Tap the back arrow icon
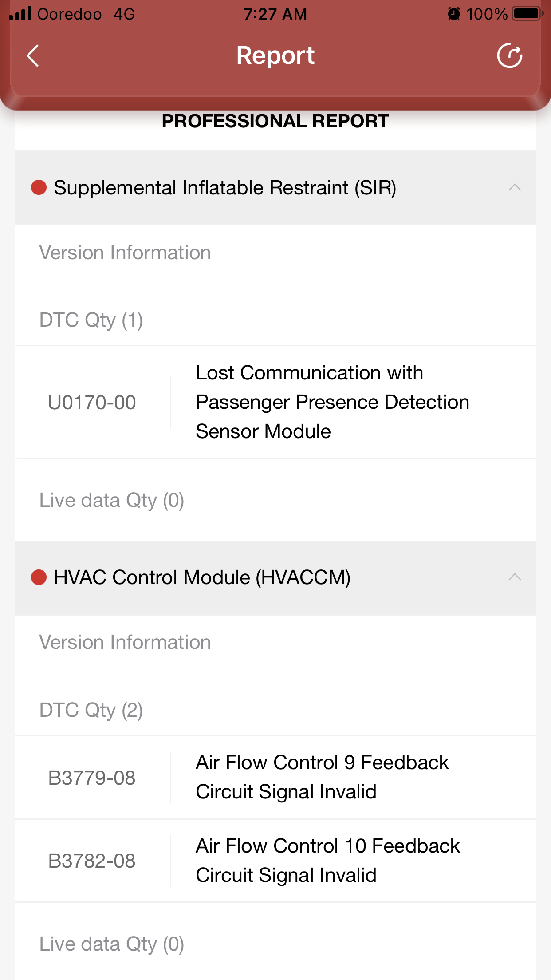Viewport: 551px width, 980px height. pos(33,56)
